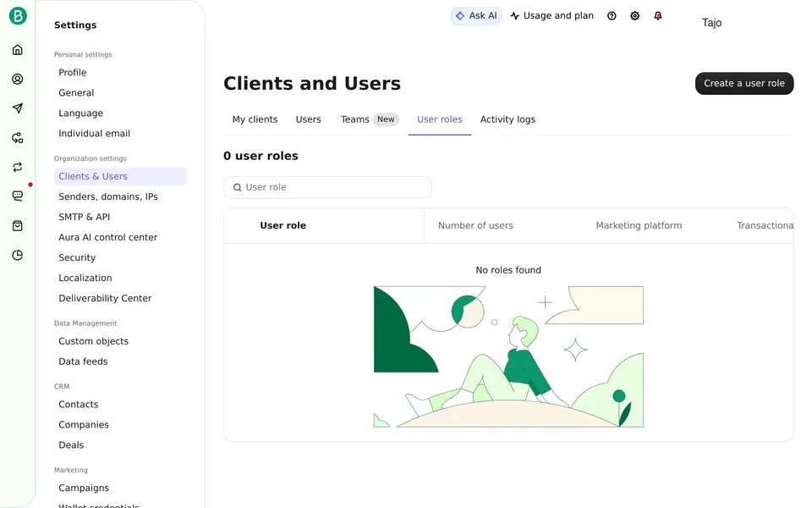Viewport: 812px width, 508px height.
Task: Open Language settings
Action: (x=81, y=113)
